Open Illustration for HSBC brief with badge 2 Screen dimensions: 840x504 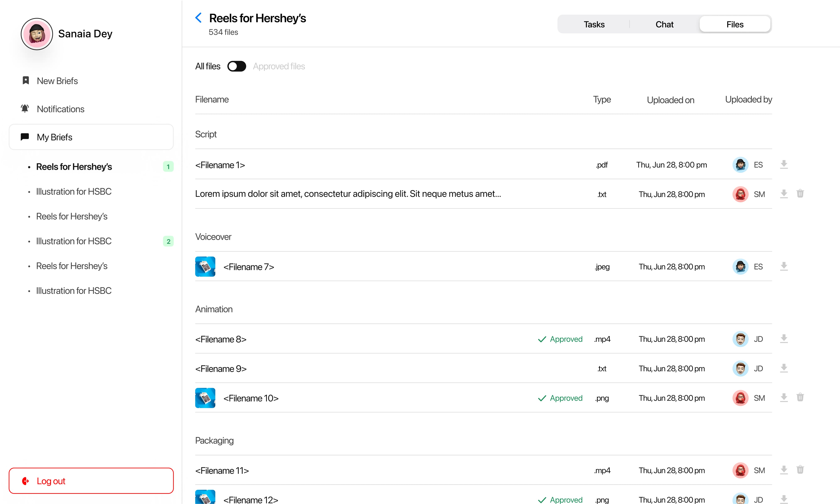pyautogui.click(x=74, y=241)
